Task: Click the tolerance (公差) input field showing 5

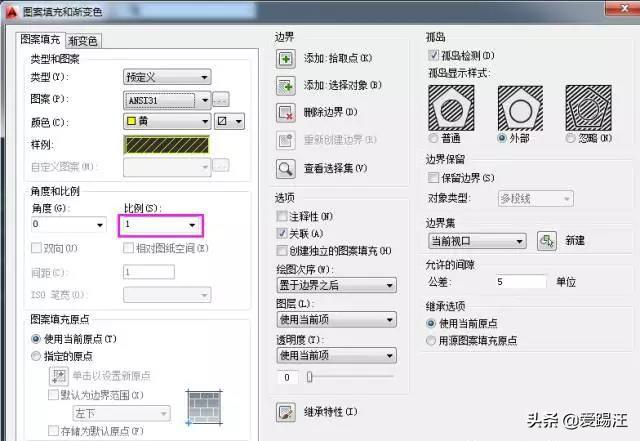Action: [x=520, y=282]
